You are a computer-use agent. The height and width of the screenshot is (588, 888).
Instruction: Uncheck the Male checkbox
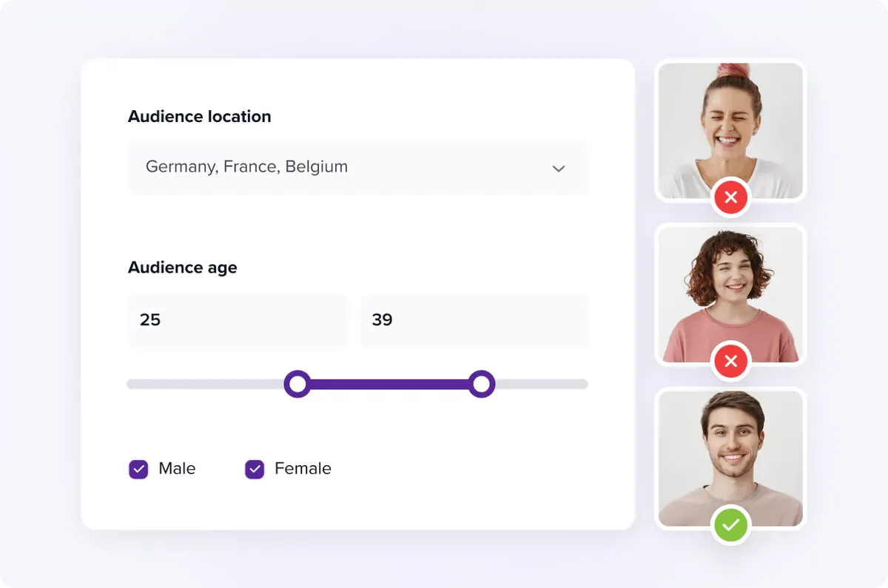(138, 469)
